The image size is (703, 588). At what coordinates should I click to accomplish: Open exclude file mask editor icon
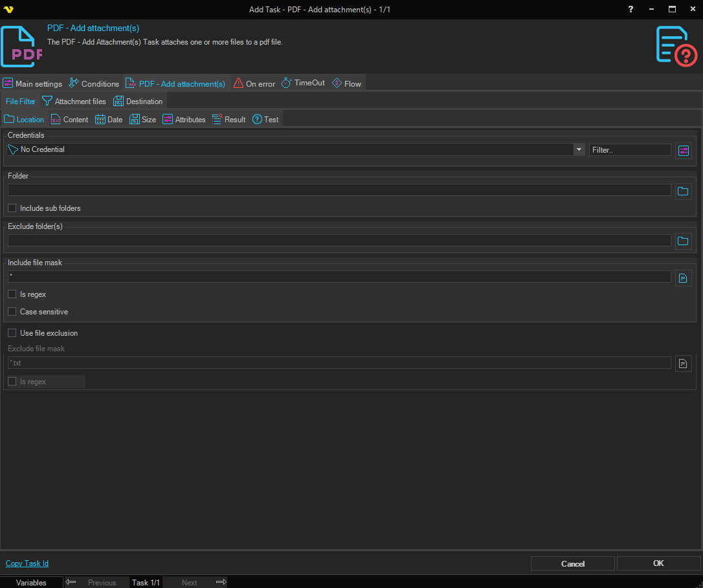[x=683, y=364]
